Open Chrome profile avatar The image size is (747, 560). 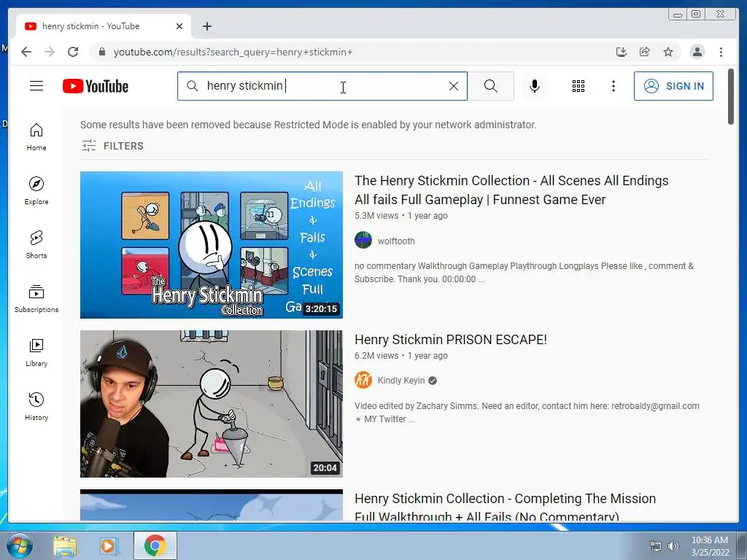pos(697,52)
